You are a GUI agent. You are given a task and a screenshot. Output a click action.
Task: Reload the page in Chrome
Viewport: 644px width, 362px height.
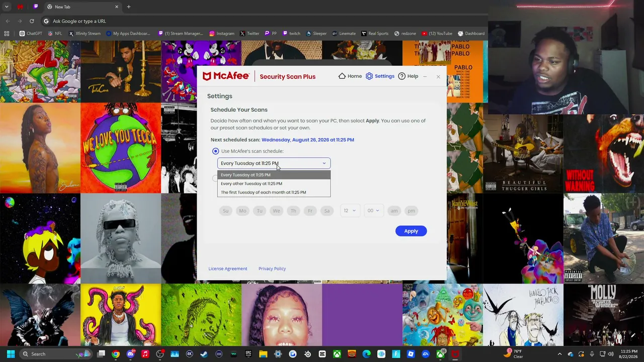32,21
